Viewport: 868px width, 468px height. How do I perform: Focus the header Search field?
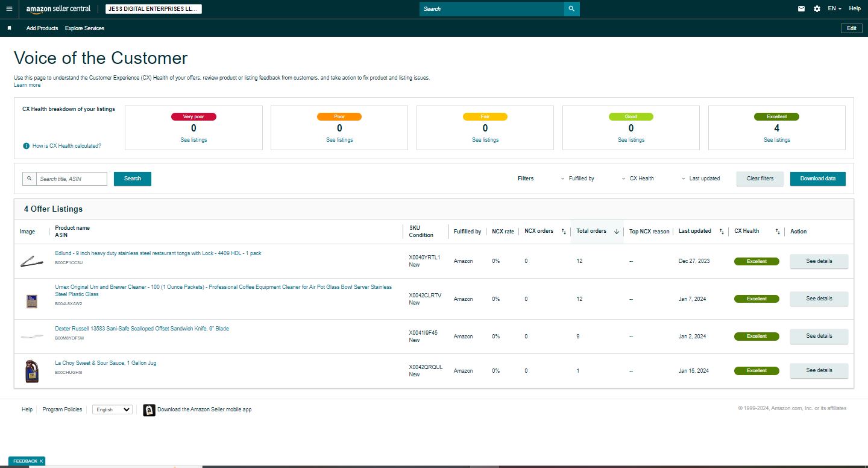[x=492, y=9]
